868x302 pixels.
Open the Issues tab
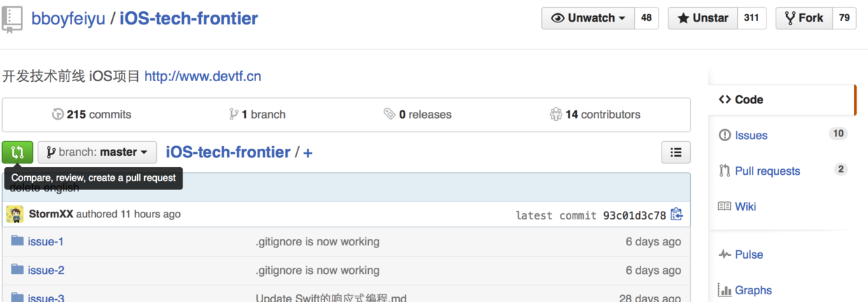click(750, 135)
